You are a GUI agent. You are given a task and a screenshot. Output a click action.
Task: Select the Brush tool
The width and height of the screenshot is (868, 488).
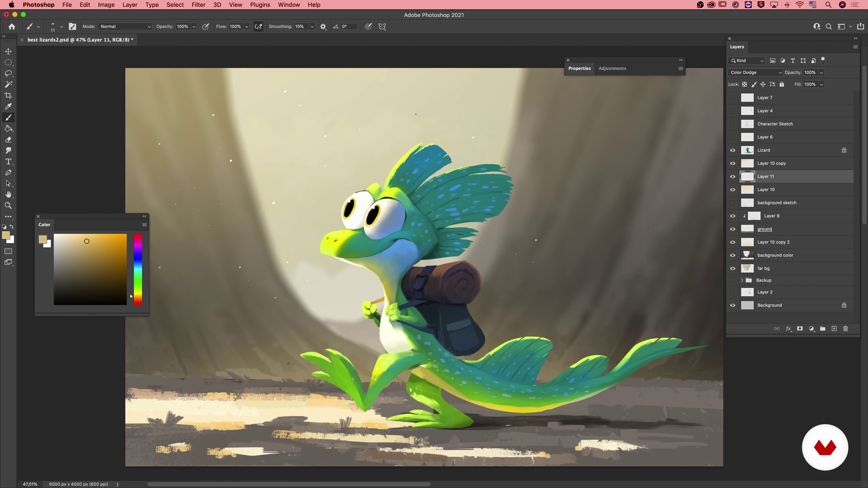(8, 117)
